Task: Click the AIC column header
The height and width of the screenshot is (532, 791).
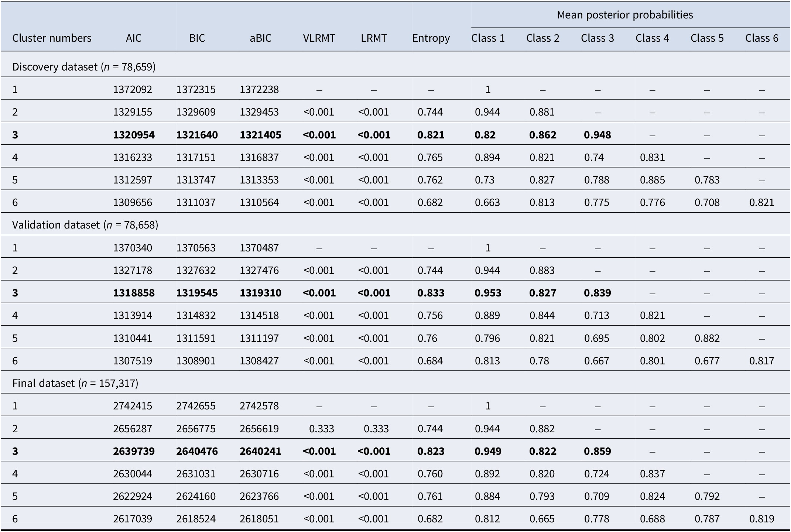Action: (133, 38)
